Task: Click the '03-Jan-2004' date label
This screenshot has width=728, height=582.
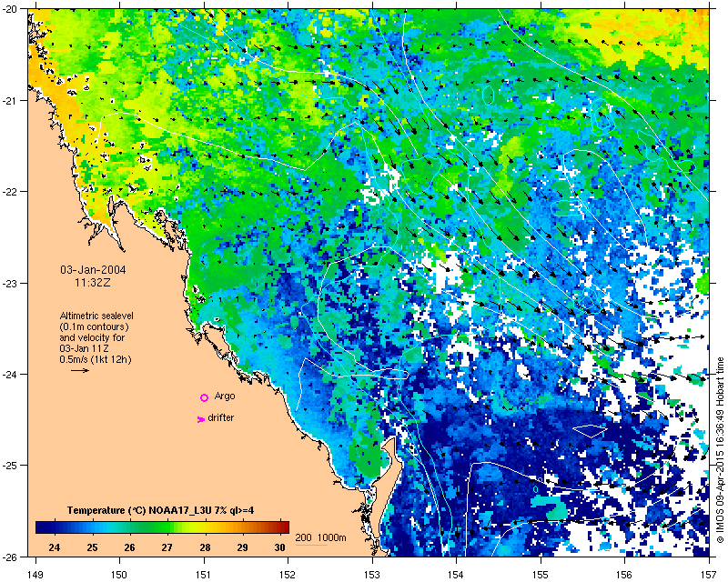Action: click(x=93, y=270)
